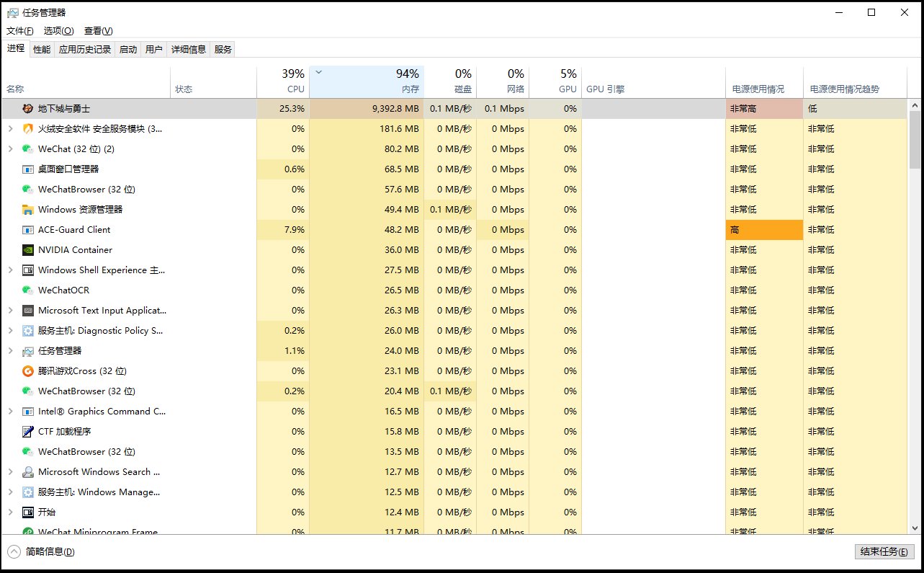
Task: Click the 地下城与勇士 process icon
Action: pos(27,108)
